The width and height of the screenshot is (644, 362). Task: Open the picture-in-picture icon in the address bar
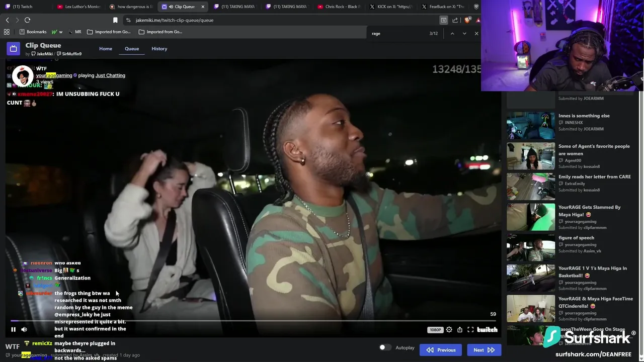point(443,20)
